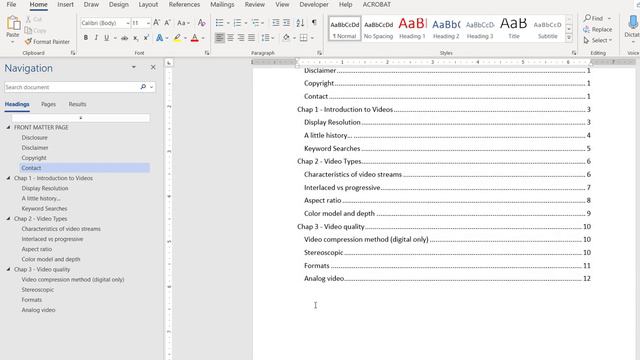Close the Navigation pane

pyautogui.click(x=153, y=67)
